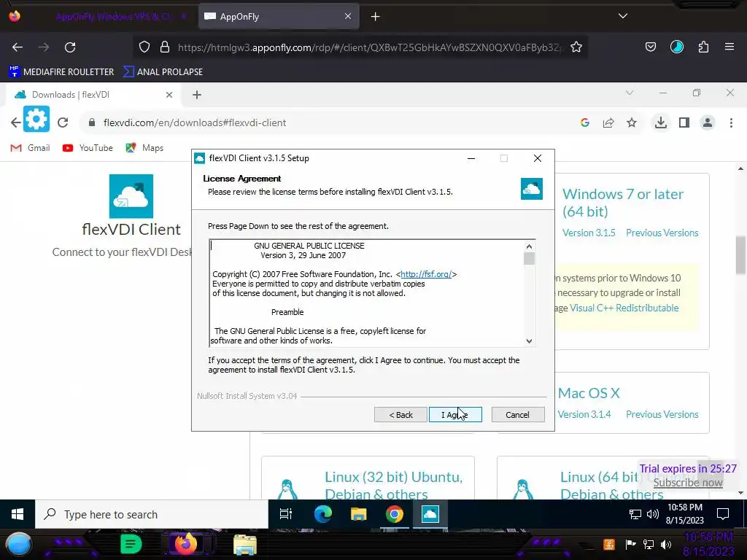
Task: Click Subscribe now trial link
Action: point(688,483)
